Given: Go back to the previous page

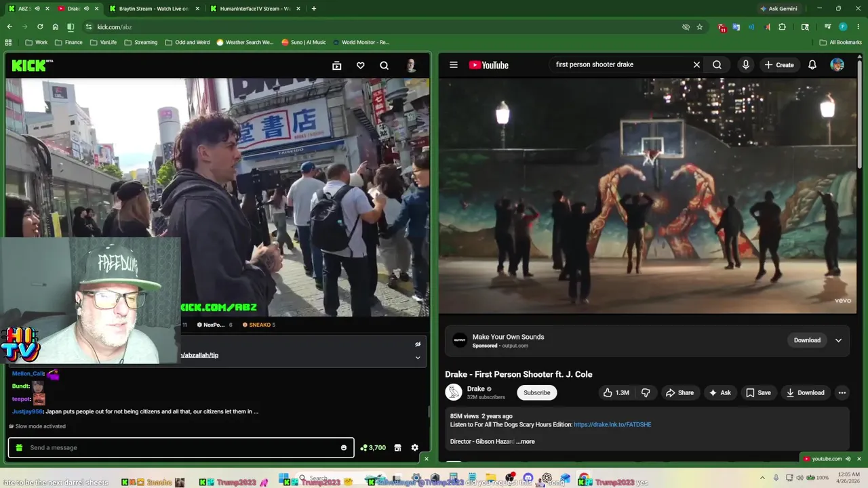Looking at the screenshot, I should coord(9,27).
